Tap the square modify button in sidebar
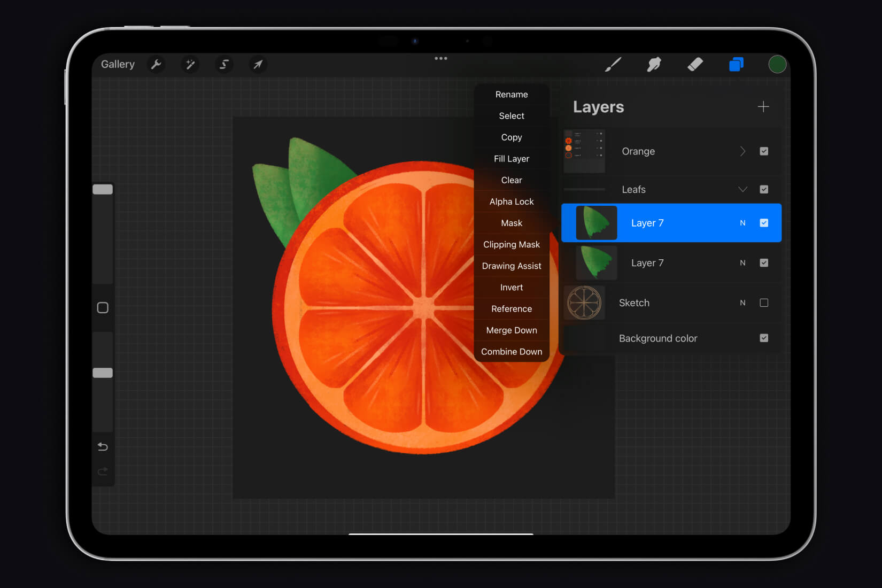Viewport: 882px width, 588px height. [103, 308]
